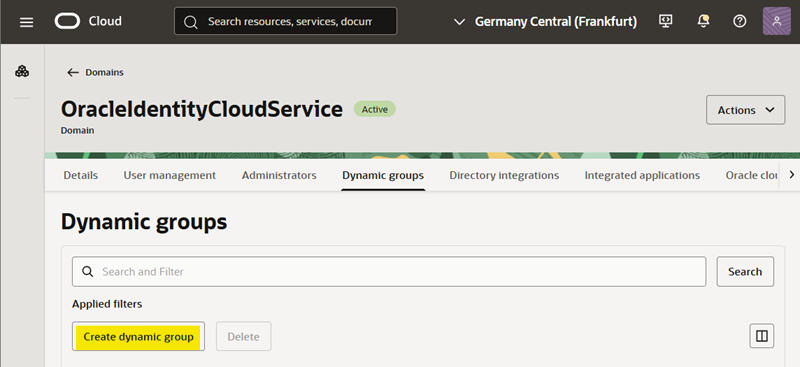Click the sidebar compartments cluster icon
Viewport: 800px width, 367px height.
click(22, 71)
